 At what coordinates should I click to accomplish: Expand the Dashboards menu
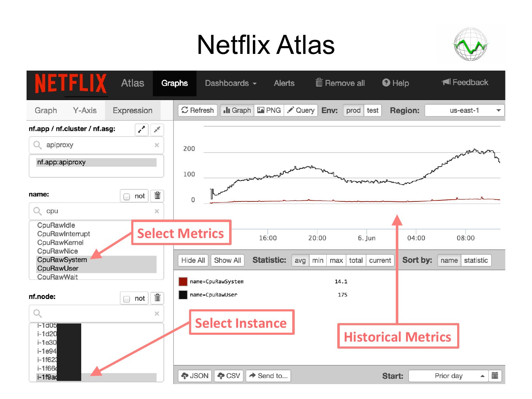coord(231,83)
